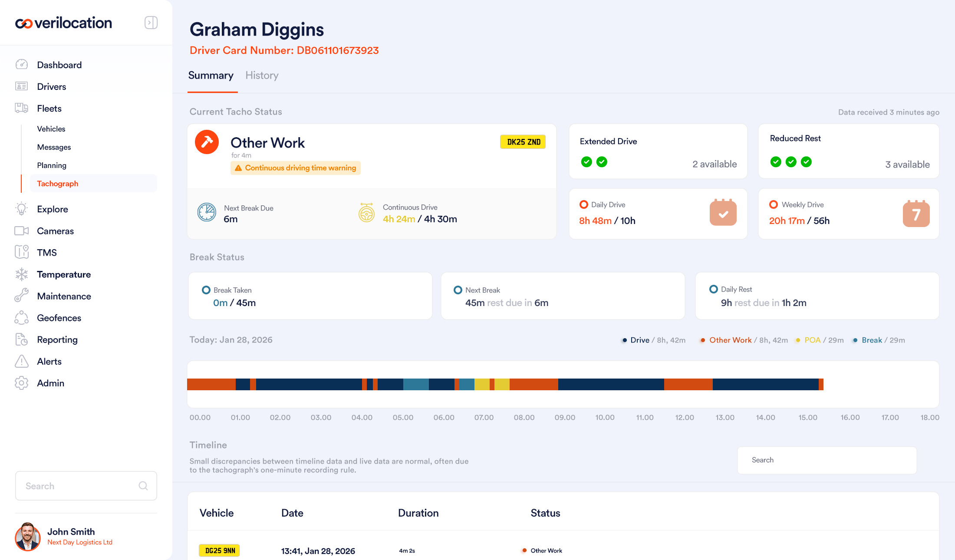955x560 pixels.
Task: Select the Summary tab
Action: [211, 76]
